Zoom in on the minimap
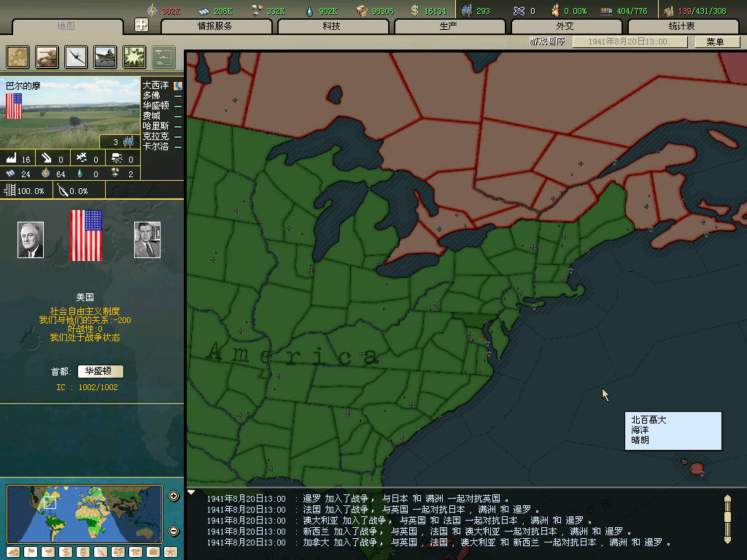Image resolution: width=747 pixels, height=560 pixels. 174,496
